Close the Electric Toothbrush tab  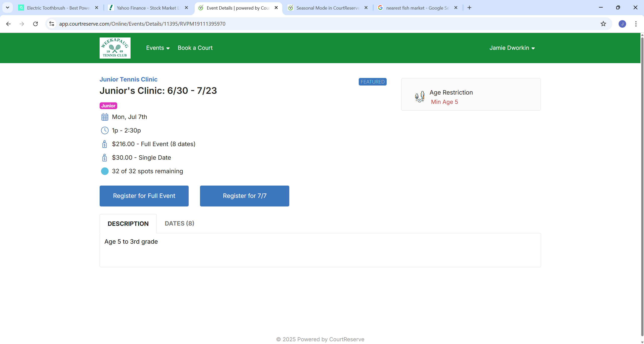tap(97, 8)
